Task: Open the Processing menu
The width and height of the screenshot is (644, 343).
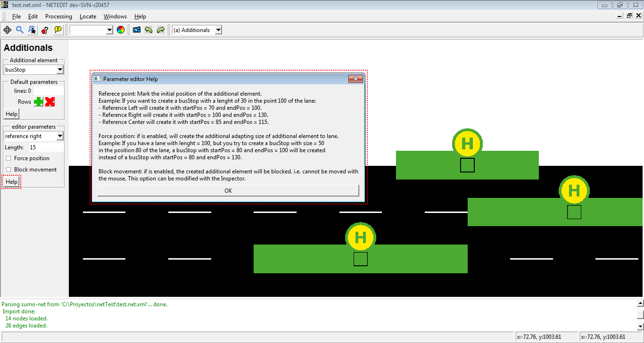Action: [58, 16]
